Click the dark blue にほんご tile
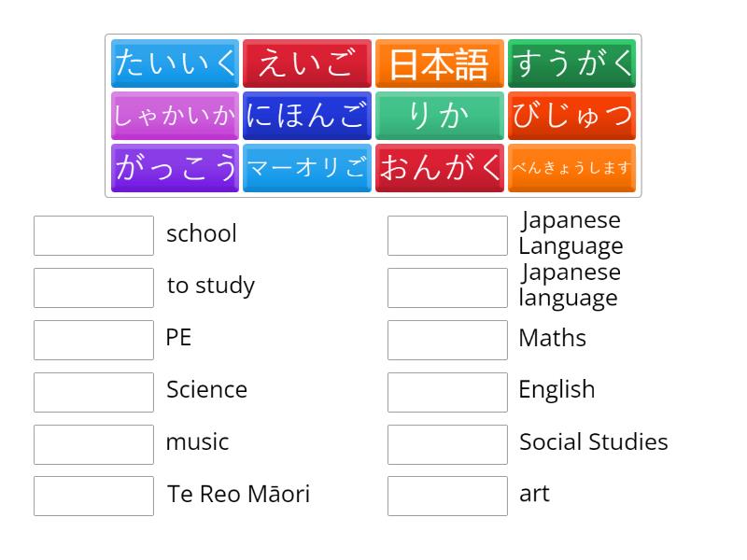Image resolution: width=747 pixels, height=560 pixels. point(307,116)
